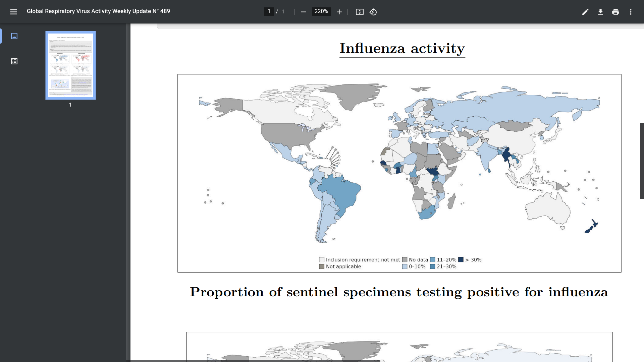Click the vertical scrollbar handle

coord(642,161)
